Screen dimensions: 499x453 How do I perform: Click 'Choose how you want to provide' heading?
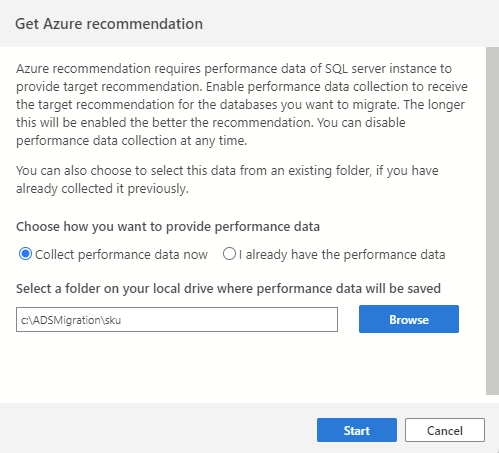coord(168,227)
